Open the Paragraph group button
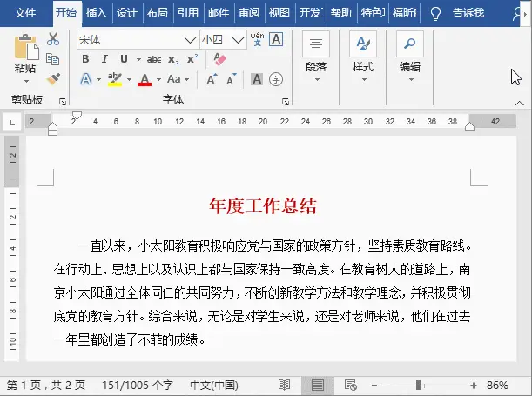Image resolution: width=532 pixels, height=396 pixels. point(316,57)
